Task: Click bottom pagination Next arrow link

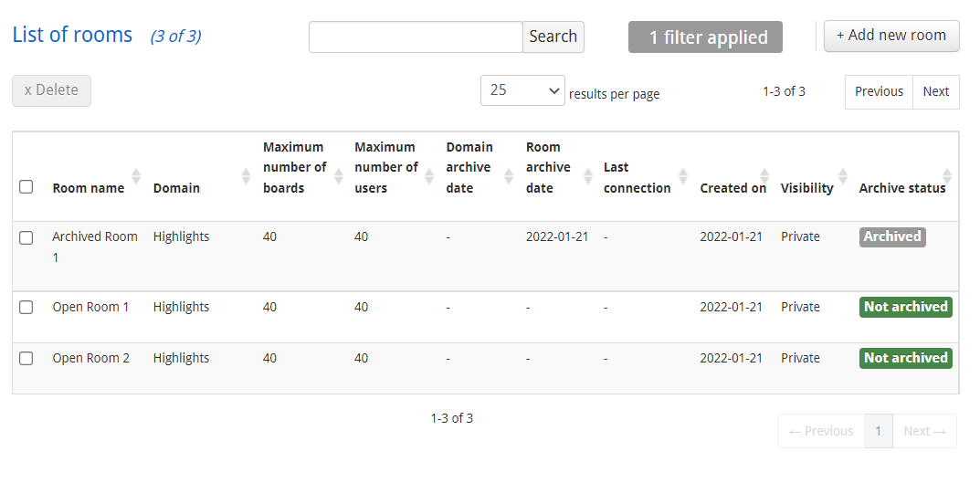Action: (x=924, y=431)
